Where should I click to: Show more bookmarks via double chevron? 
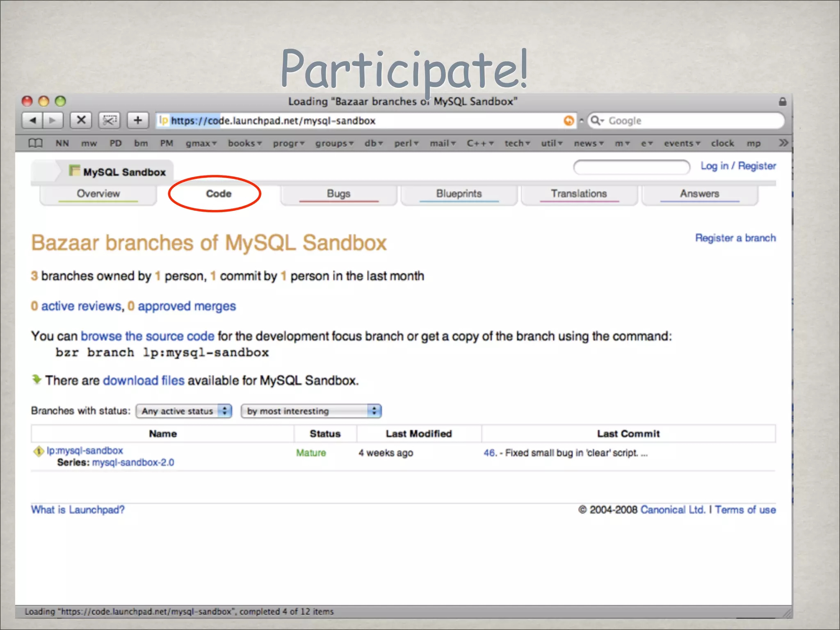[x=783, y=143]
